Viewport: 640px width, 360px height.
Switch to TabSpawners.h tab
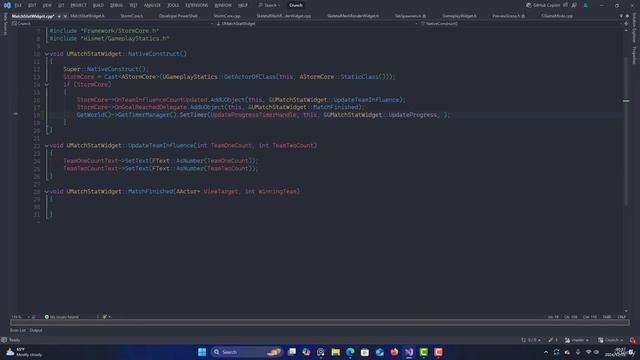click(410, 16)
